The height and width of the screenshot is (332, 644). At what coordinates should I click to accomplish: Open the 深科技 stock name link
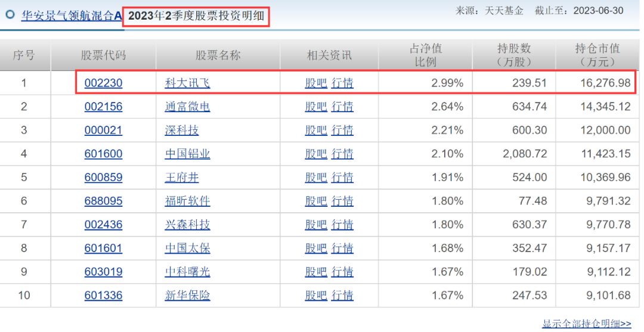[182, 131]
